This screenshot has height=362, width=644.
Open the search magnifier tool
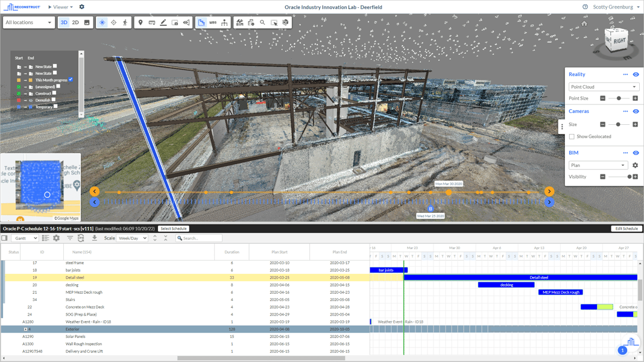click(x=262, y=22)
